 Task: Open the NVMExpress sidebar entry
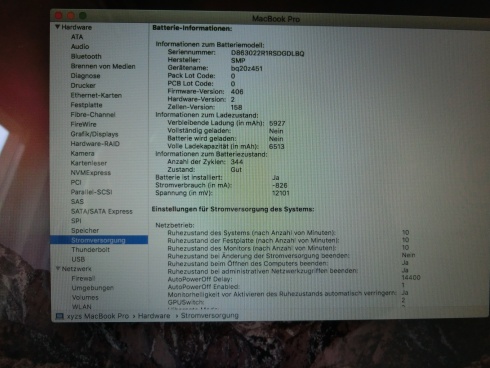pyautogui.click(x=90, y=173)
